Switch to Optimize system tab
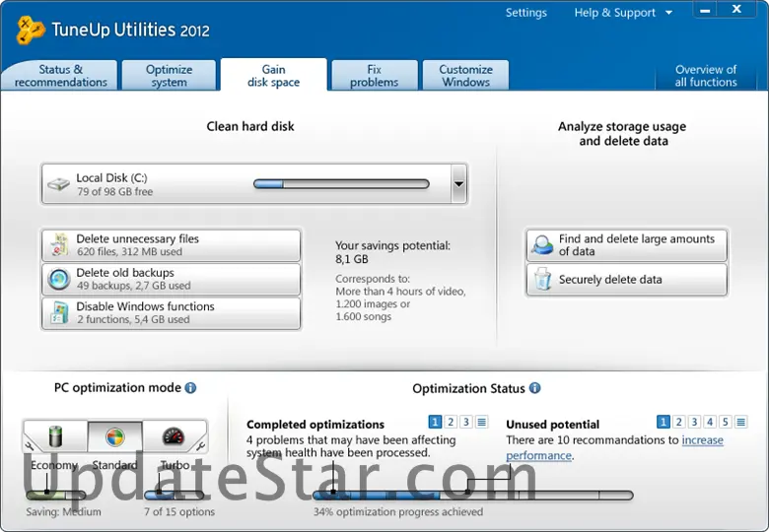Viewport: 769px width, 532px height. (x=169, y=76)
